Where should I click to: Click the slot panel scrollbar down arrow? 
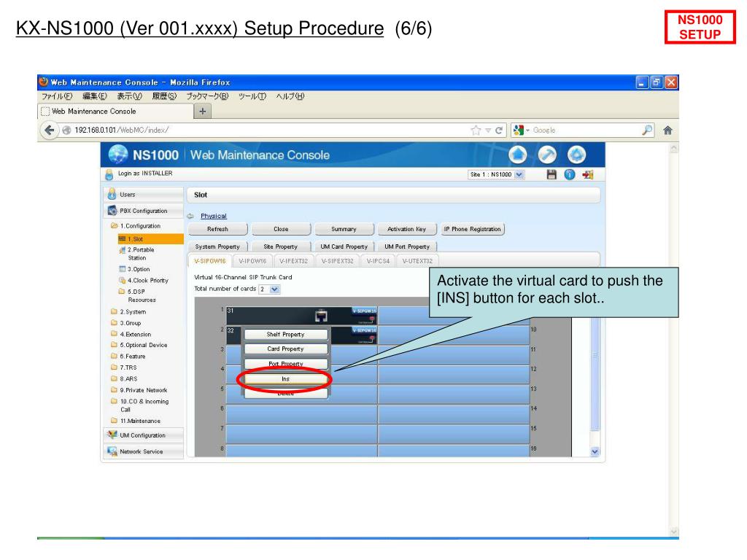(595, 451)
